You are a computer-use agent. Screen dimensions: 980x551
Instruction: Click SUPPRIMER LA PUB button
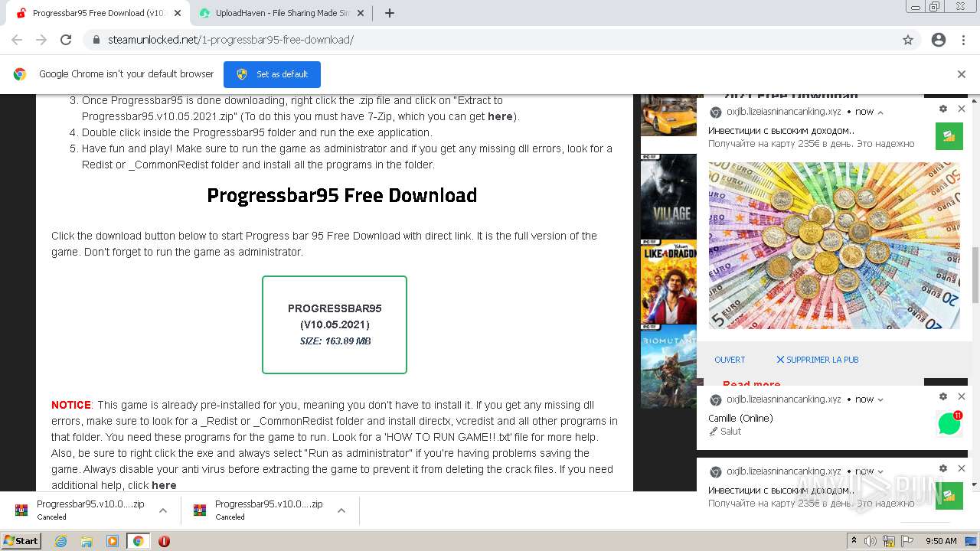(x=817, y=360)
